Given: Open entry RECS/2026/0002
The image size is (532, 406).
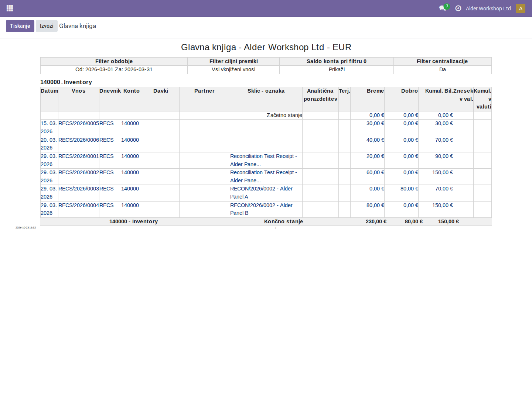Looking at the screenshot, I should point(79,172).
